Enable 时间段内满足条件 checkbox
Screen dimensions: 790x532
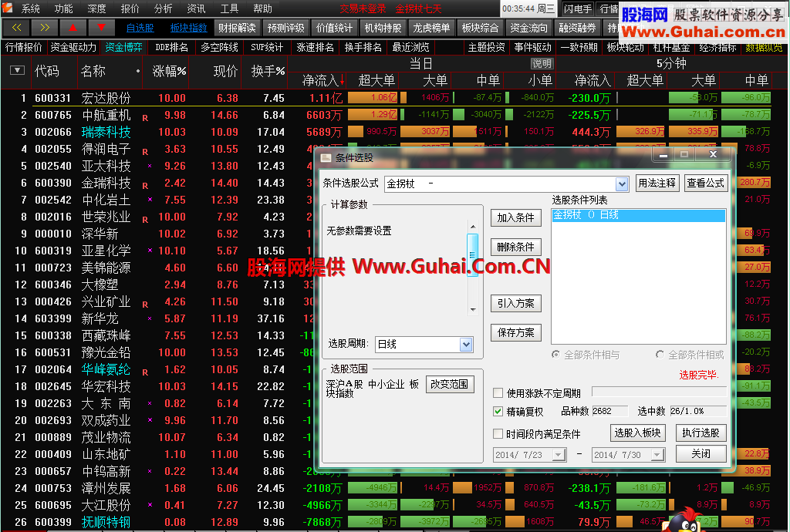pyautogui.click(x=498, y=434)
